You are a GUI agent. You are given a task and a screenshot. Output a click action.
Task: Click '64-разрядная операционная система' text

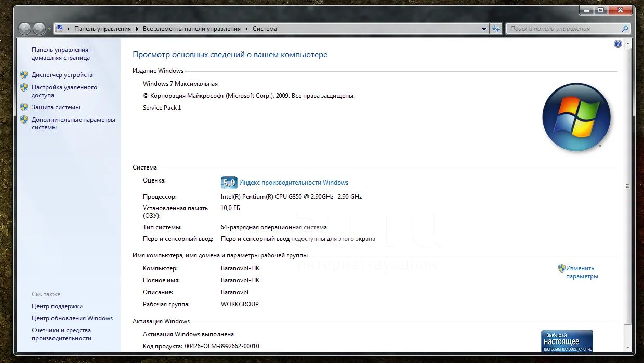[274, 227]
